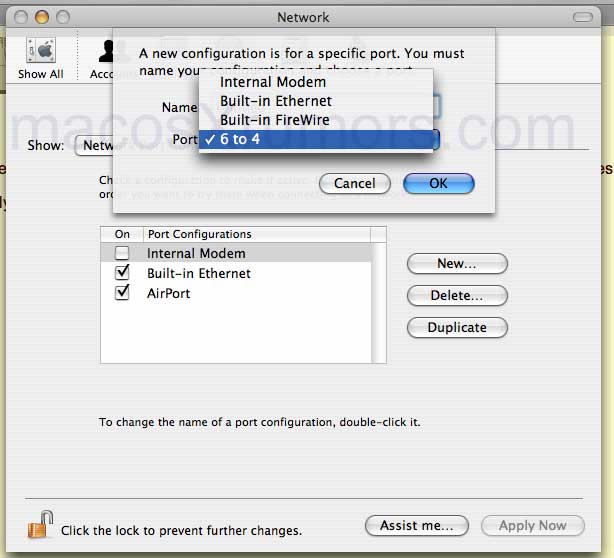614x558 pixels.
Task: Select the checked 6 to 4 option
Action: (316, 139)
